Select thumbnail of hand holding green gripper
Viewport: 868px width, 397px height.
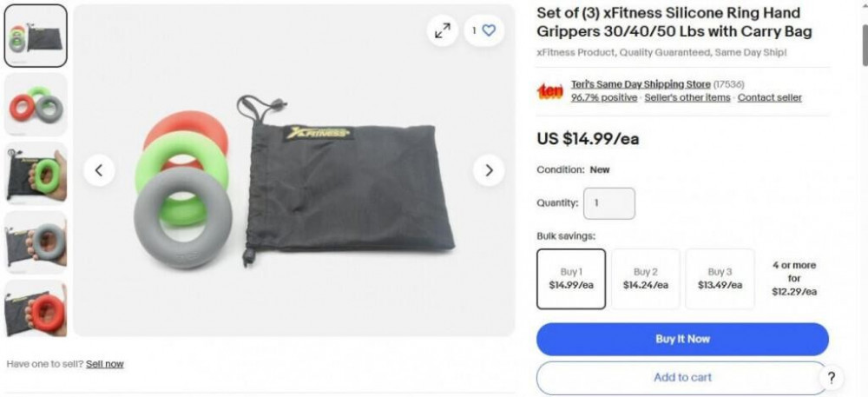[36, 174]
